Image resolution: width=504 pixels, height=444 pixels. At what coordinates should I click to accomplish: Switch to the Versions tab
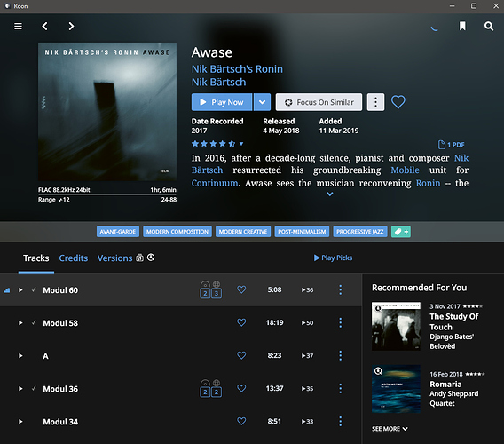tap(114, 258)
